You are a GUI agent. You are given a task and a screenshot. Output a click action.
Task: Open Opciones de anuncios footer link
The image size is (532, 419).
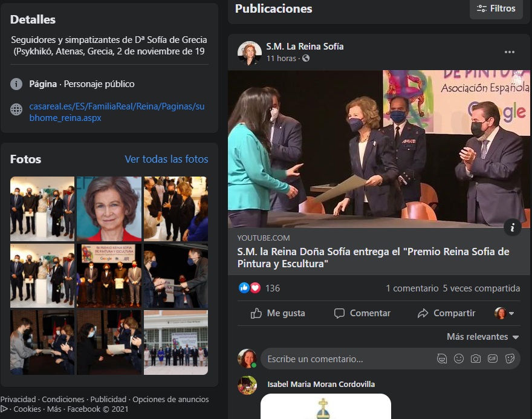[x=170, y=399]
